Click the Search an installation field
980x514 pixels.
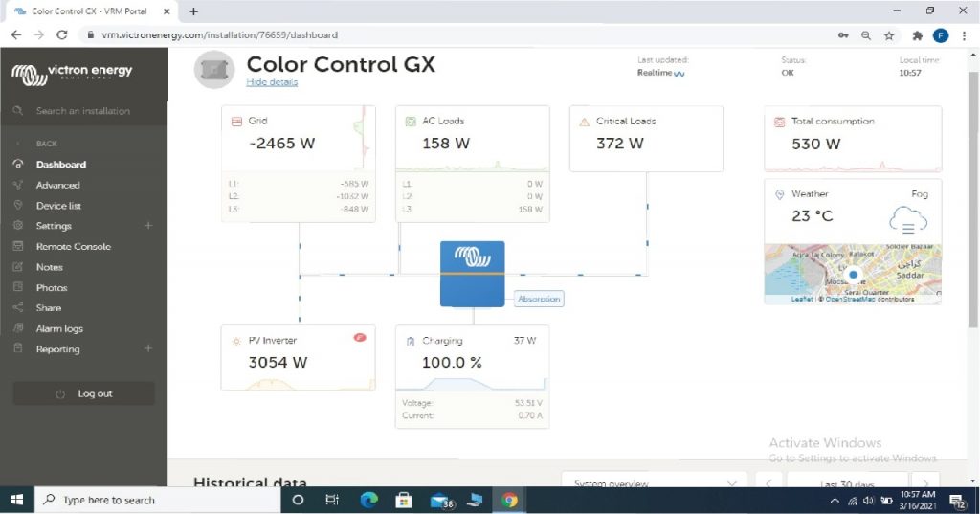(84, 111)
